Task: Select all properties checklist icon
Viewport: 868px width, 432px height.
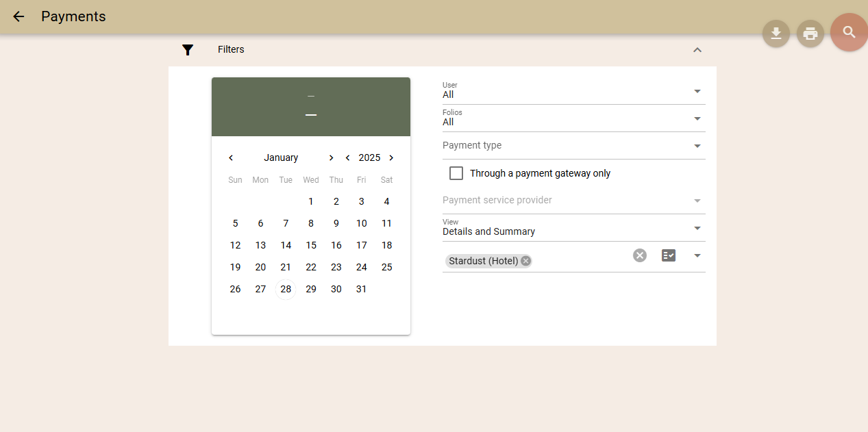Action: (669, 255)
